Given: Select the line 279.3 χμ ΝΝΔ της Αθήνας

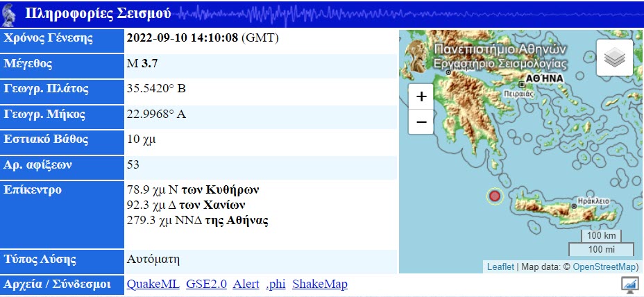Looking at the screenshot, I should (x=198, y=221).
